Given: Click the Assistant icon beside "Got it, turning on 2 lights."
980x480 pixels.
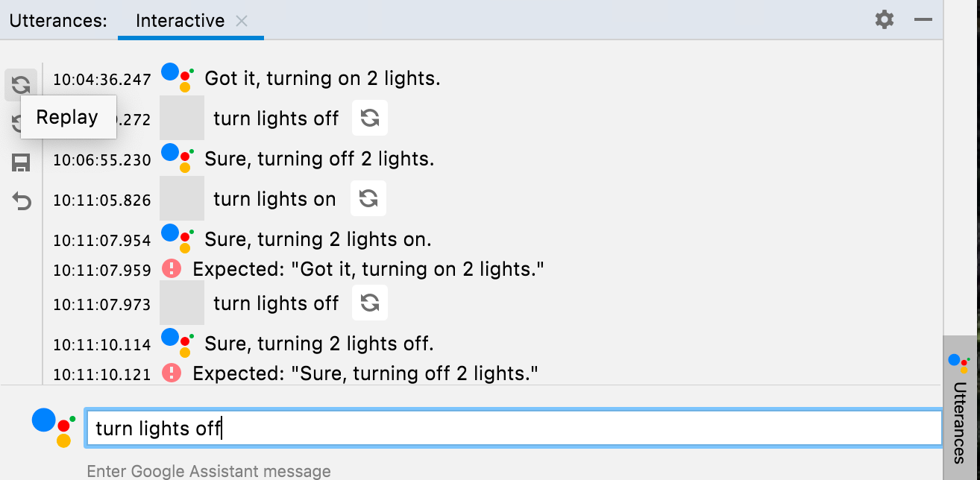Looking at the screenshot, I should point(177,78).
